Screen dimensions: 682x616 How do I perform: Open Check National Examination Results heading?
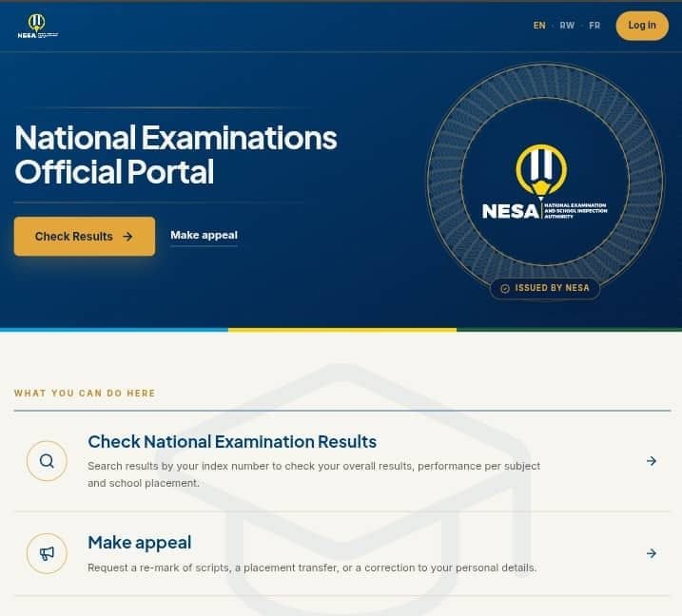point(232,442)
